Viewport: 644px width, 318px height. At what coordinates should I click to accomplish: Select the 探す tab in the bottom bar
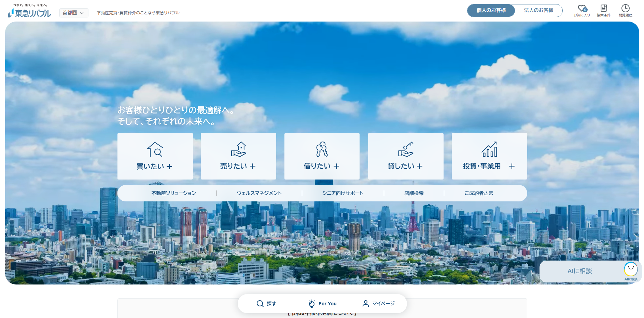pos(266,304)
